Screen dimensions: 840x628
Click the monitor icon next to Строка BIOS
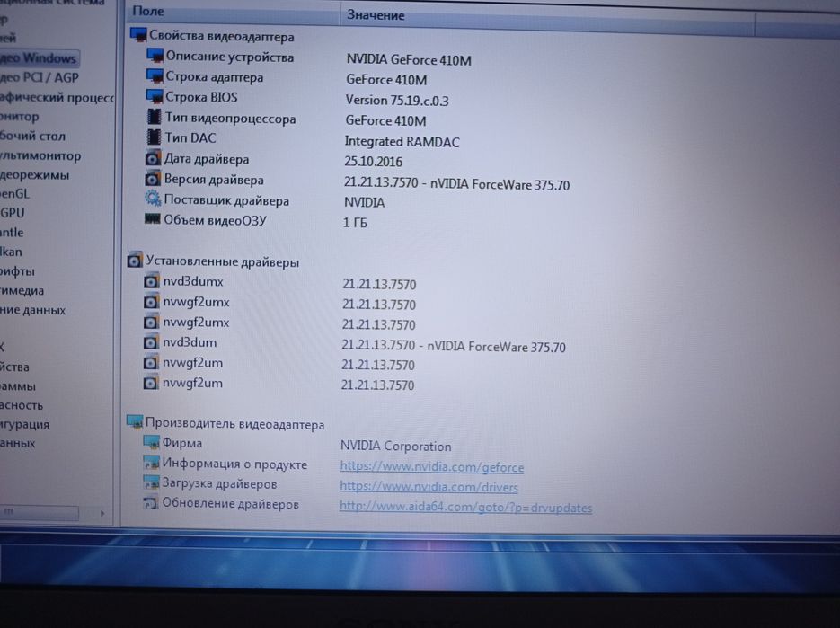pos(155,96)
